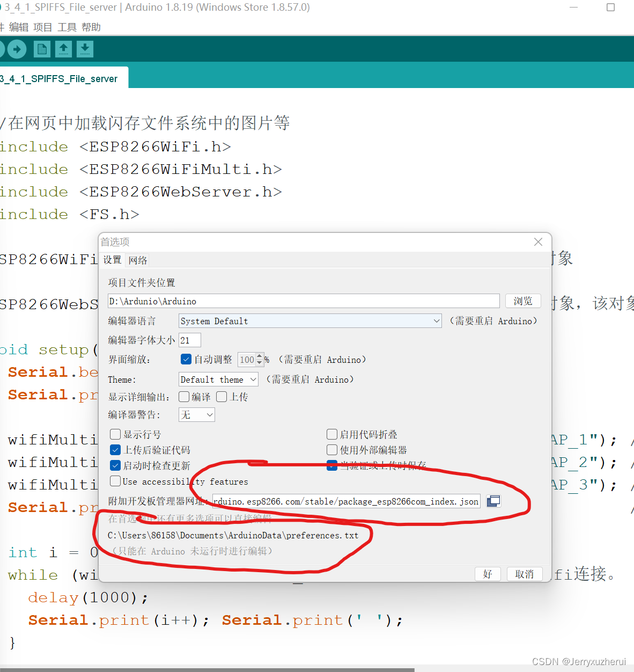Click the sketchbook location field D:\Ardunio\Arduino
This screenshot has height=672, width=634.
pos(304,301)
